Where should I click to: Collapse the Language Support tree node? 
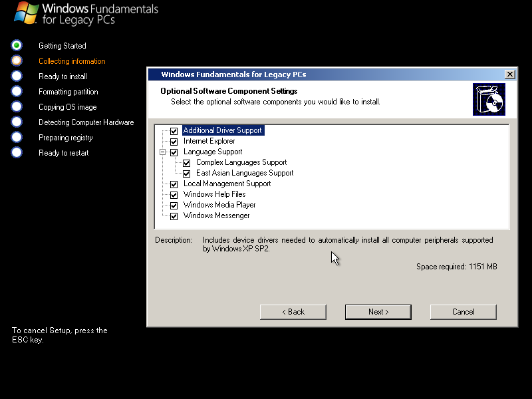pos(162,152)
